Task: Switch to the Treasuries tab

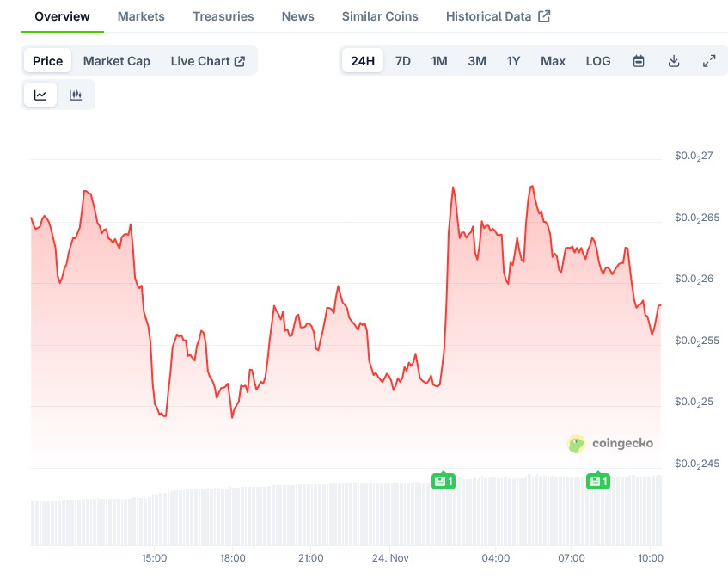Action: (223, 15)
